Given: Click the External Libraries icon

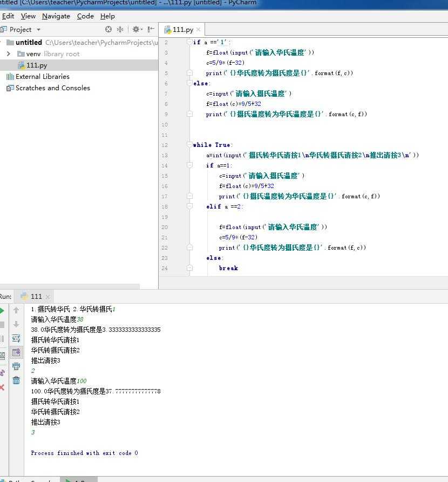Looking at the screenshot, I should (10, 77).
